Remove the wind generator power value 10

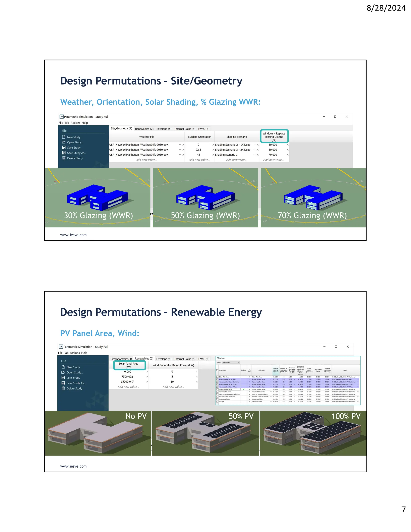[x=197, y=382]
